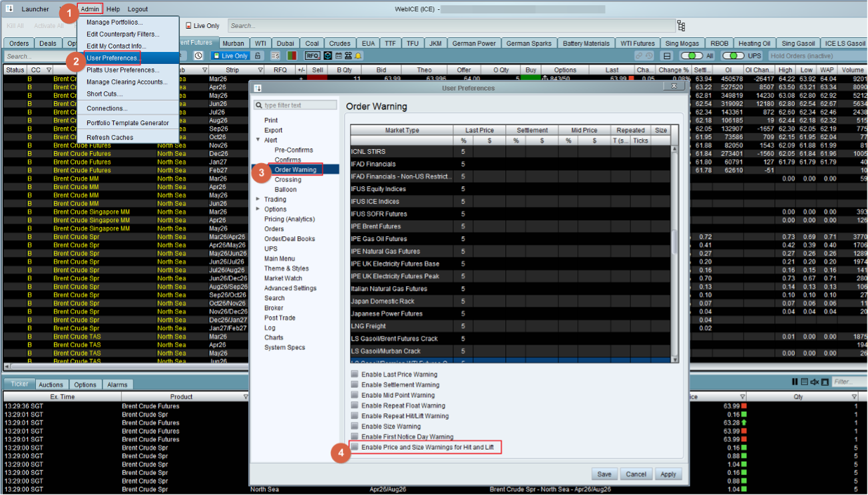Click the Apply button

[668, 474]
